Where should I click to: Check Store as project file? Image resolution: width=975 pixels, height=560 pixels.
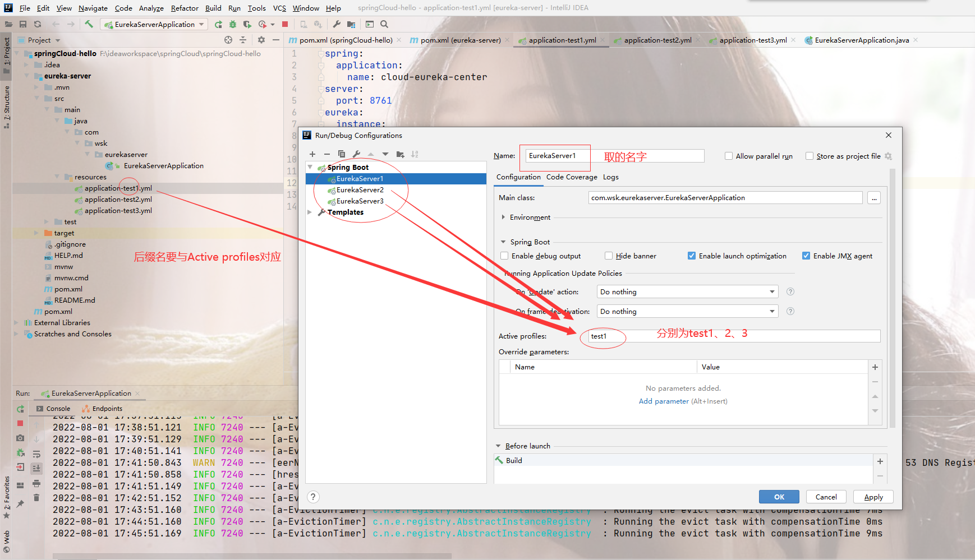click(810, 156)
